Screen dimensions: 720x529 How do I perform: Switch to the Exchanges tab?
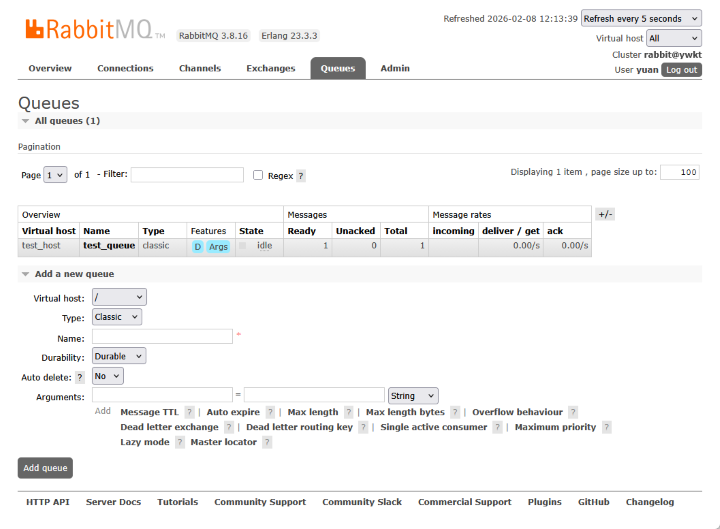pos(270,68)
